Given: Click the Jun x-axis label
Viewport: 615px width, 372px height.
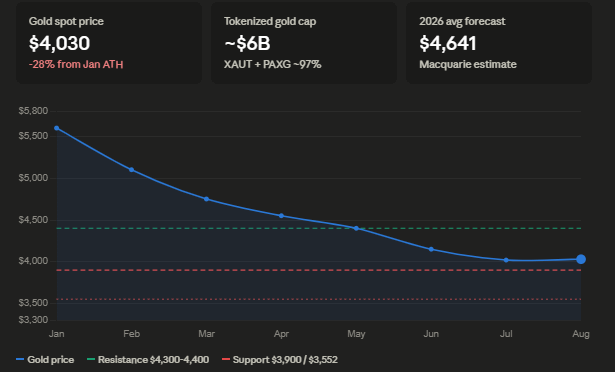Looking at the screenshot, I should pyautogui.click(x=431, y=334).
